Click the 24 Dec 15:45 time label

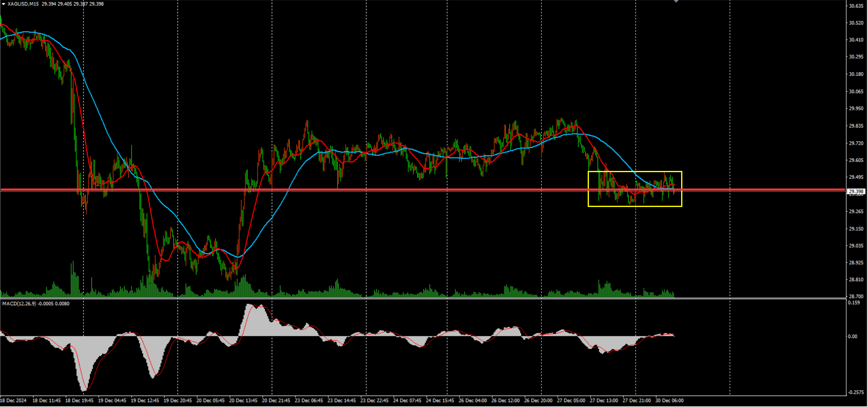pyautogui.click(x=440, y=401)
